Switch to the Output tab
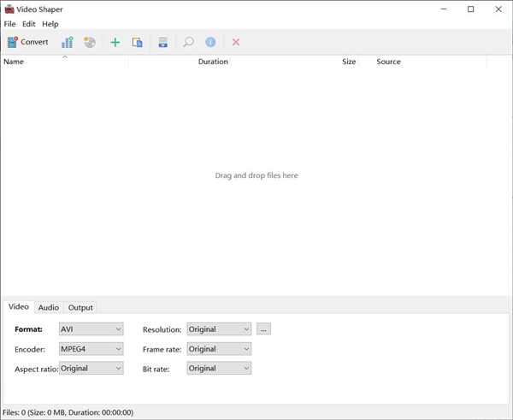Image resolution: width=513 pixels, height=420 pixels. pyautogui.click(x=80, y=307)
